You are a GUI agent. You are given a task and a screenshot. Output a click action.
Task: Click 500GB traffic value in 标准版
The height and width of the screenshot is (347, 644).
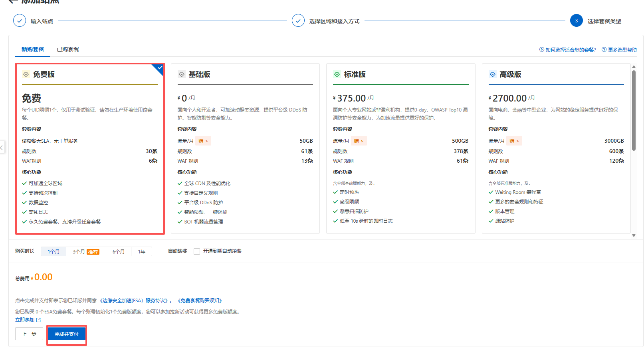click(460, 141)
